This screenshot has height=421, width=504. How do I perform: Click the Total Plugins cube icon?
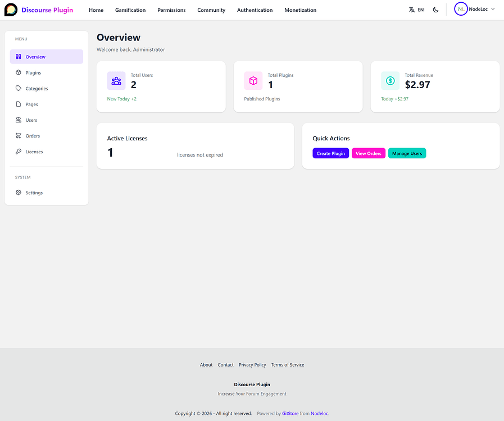click(253, 81)
